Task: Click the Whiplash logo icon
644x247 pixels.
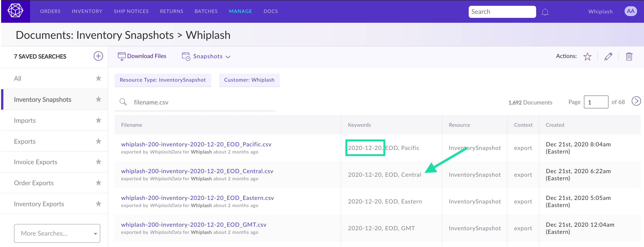Action: click(15, 11)
